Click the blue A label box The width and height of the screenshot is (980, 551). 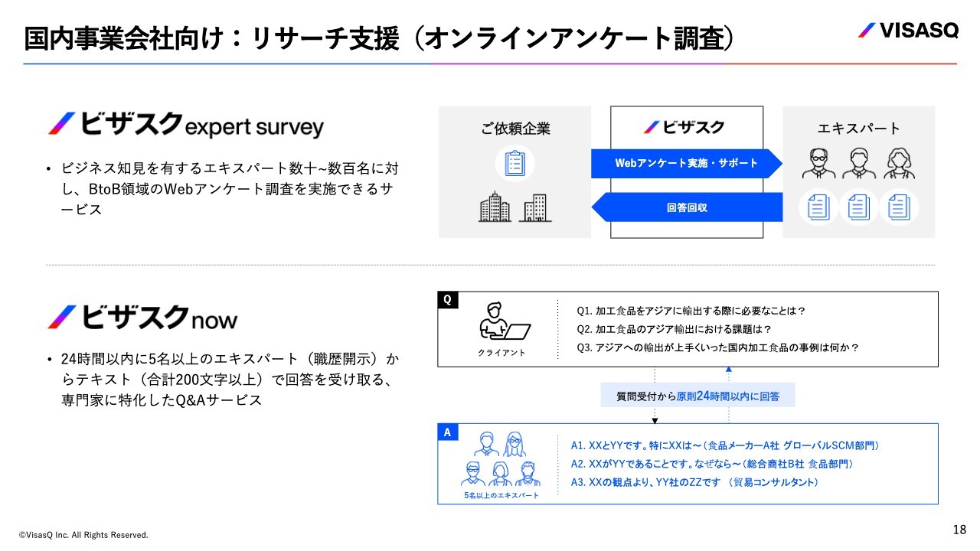[x=447, y=433]
